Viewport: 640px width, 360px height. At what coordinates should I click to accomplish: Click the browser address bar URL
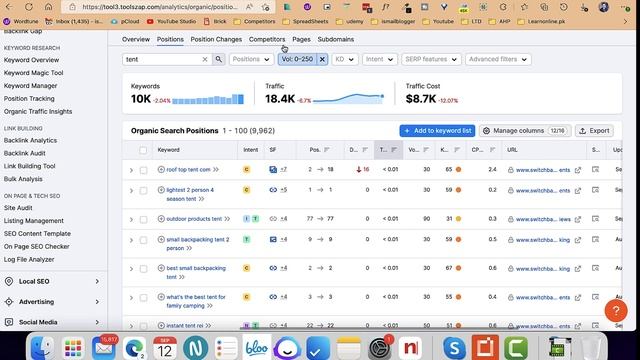pos(159,7)
